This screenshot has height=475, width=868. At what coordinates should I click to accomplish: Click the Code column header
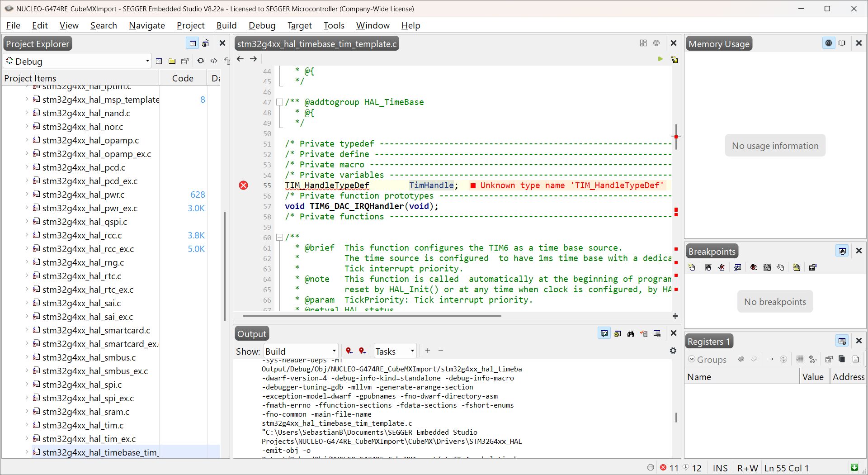tap(183, 78)
